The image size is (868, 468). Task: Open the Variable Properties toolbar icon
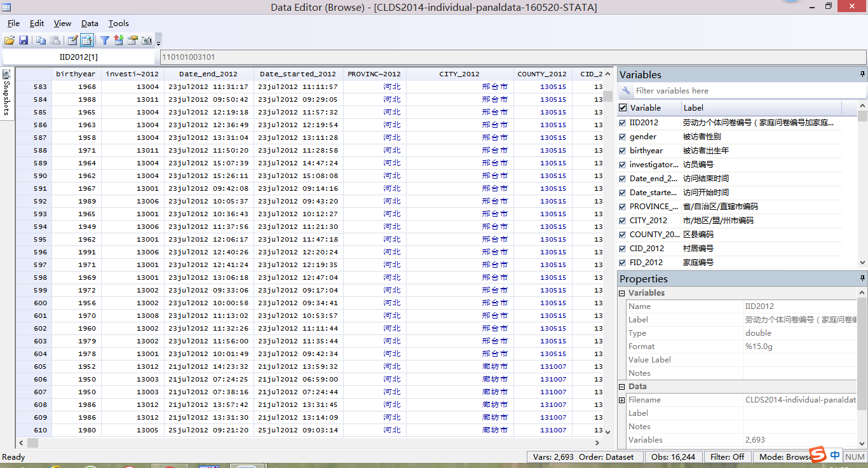click(133, 40)
